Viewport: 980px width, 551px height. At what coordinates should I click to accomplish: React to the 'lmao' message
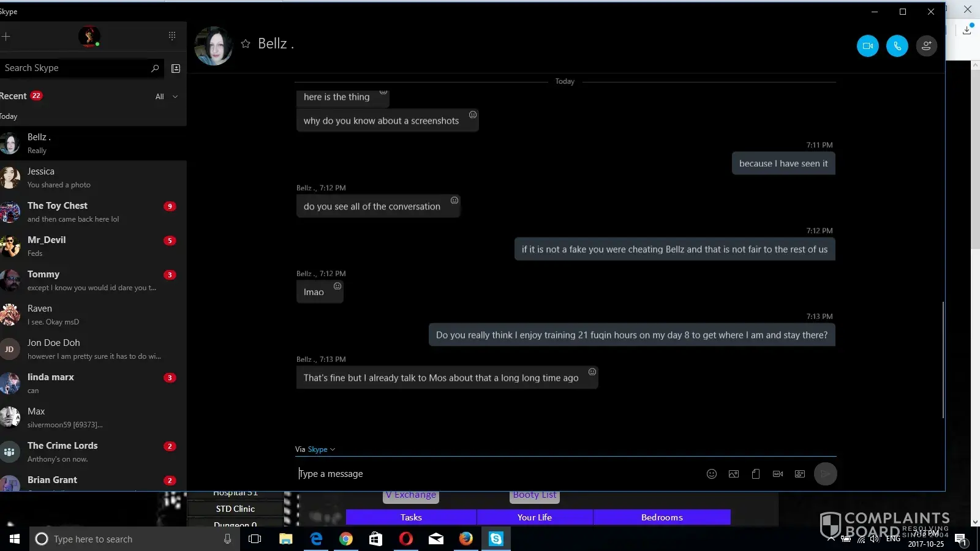click(337, 287)
